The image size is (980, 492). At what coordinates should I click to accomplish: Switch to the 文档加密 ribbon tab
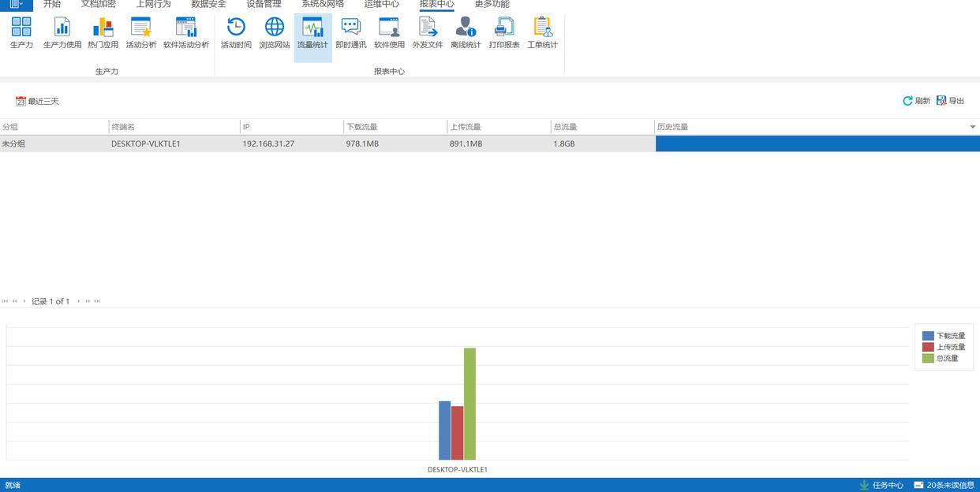pos(98,5)
